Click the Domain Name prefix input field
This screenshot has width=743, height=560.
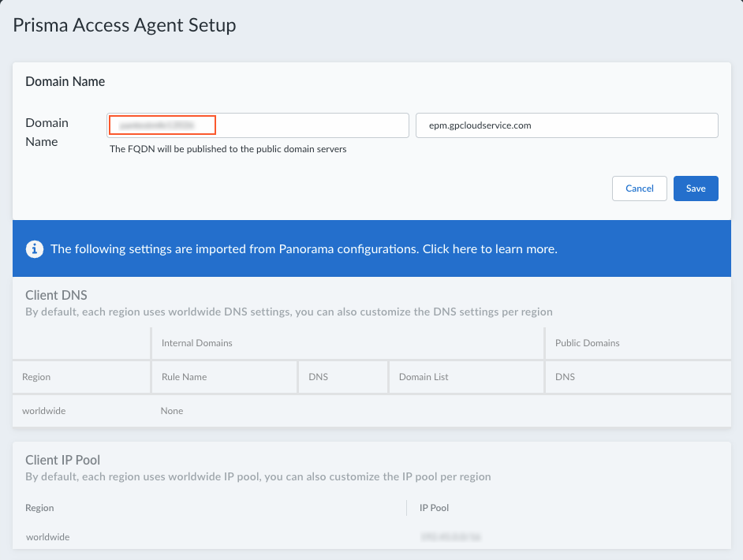pos(257,125)
